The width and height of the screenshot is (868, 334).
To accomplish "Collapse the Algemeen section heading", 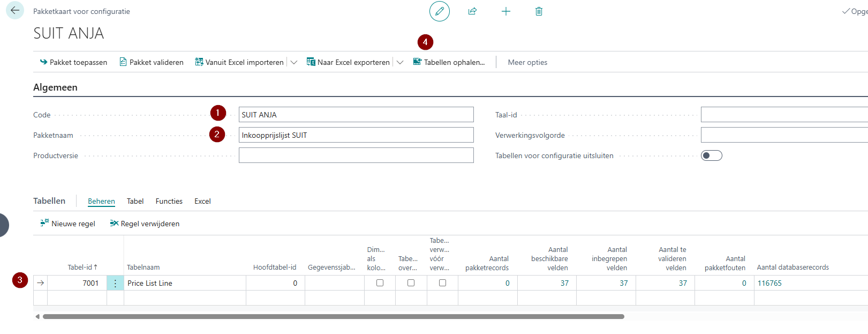I will (x=55, y=87).
